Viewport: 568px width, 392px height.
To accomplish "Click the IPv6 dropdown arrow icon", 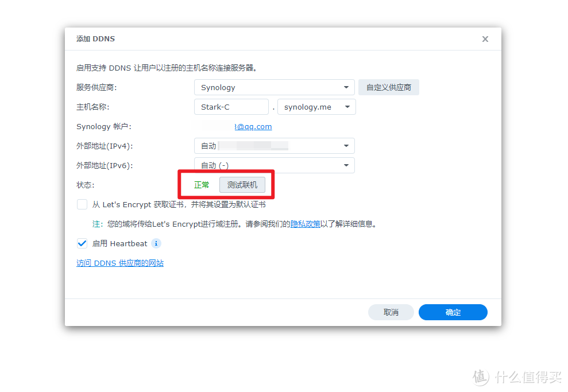I will [x=346, y=165].
